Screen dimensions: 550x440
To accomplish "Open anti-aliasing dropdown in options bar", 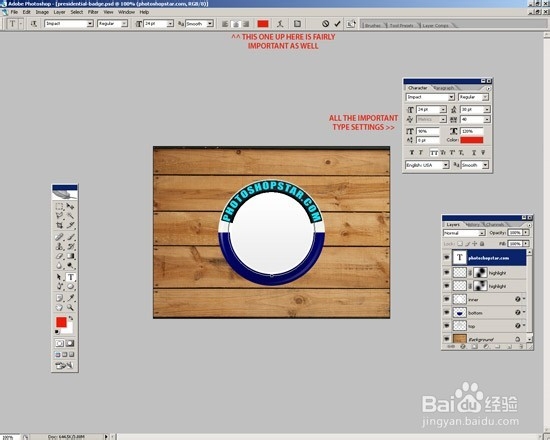I will (210, 24).
